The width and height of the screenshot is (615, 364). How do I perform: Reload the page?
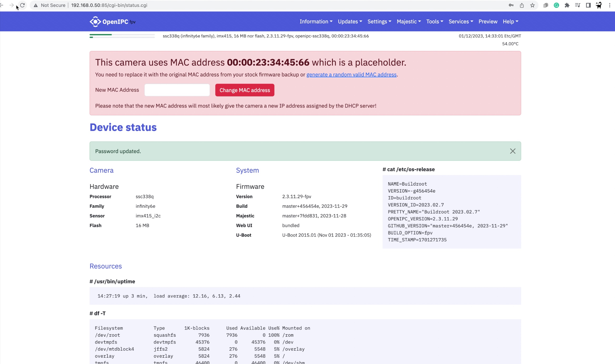(22, 5)
